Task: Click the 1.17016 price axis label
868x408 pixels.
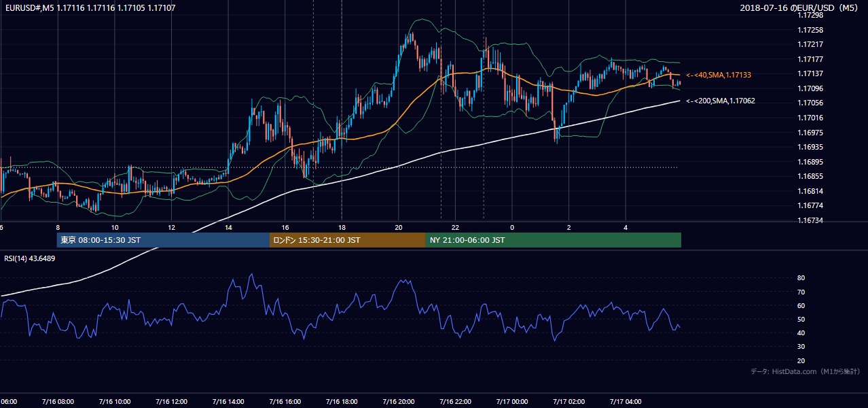Action: click(811, 118)
